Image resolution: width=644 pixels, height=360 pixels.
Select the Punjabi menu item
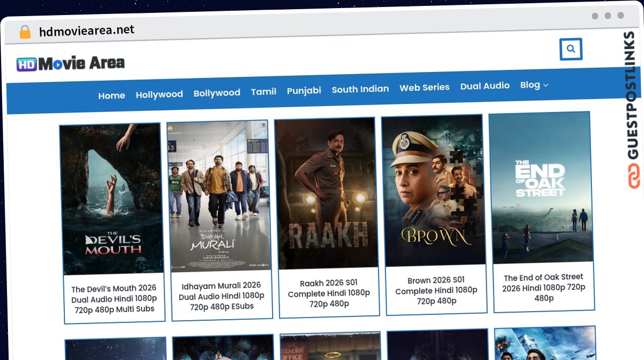[x=304, y=91]
